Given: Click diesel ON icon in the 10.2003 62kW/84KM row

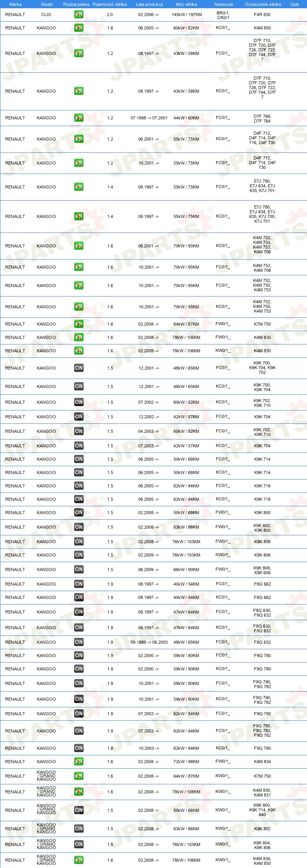Looking at the screenshot, I should (x=79, y=748).
